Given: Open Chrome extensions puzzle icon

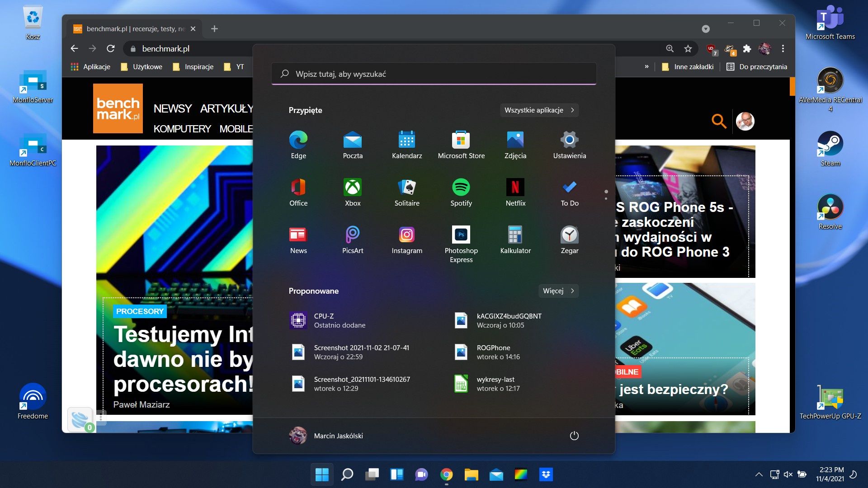Looking at the screenshot, I should coord(747,48).
